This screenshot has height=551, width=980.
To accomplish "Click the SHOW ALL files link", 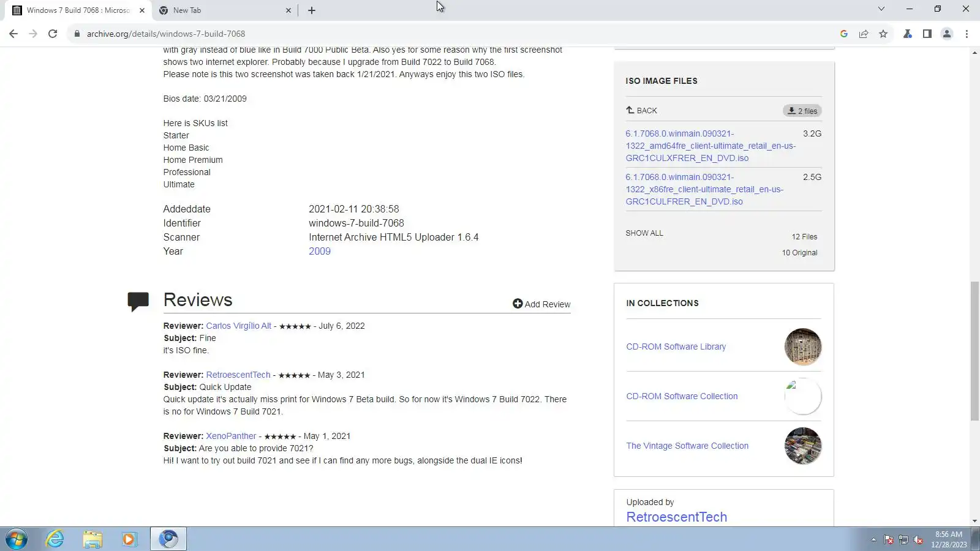I will [644, 233].
